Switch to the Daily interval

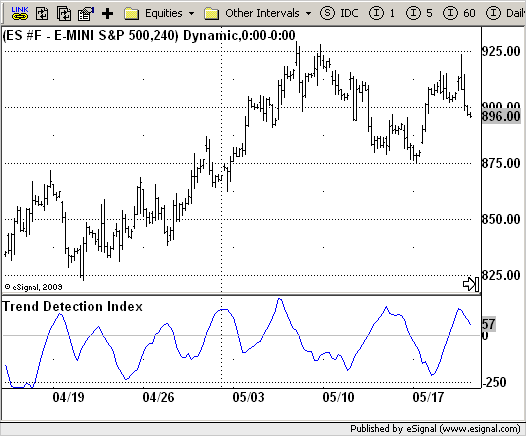tap(506, 13)
